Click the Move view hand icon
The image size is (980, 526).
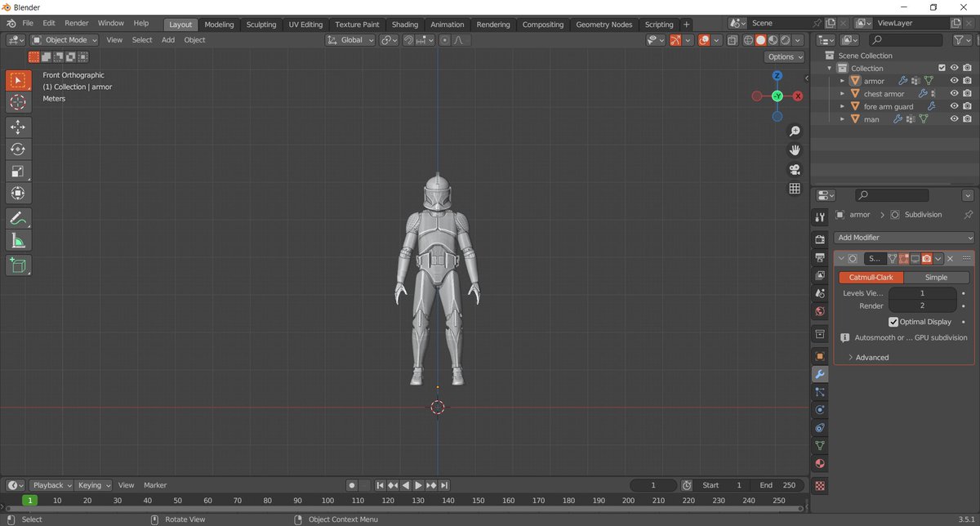pos(795,150)
